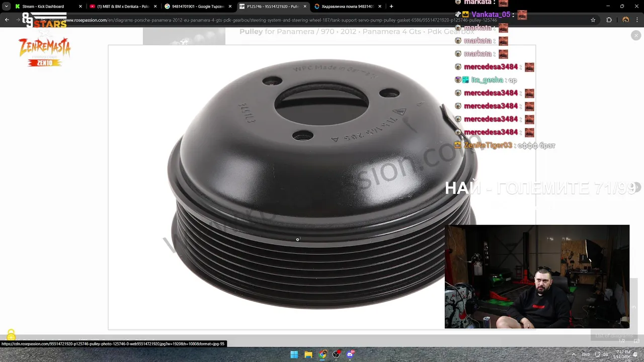Click chat username ZenReTiger03

point(488,145)
